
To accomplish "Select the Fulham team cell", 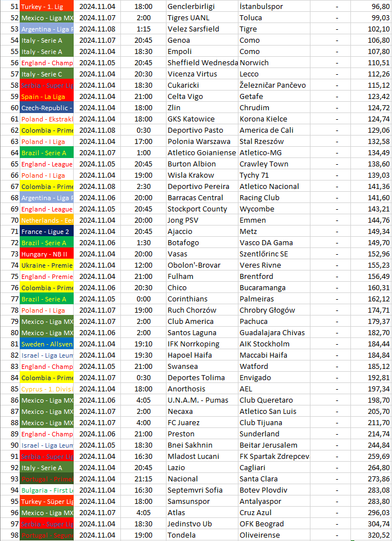I will point(202,276).
